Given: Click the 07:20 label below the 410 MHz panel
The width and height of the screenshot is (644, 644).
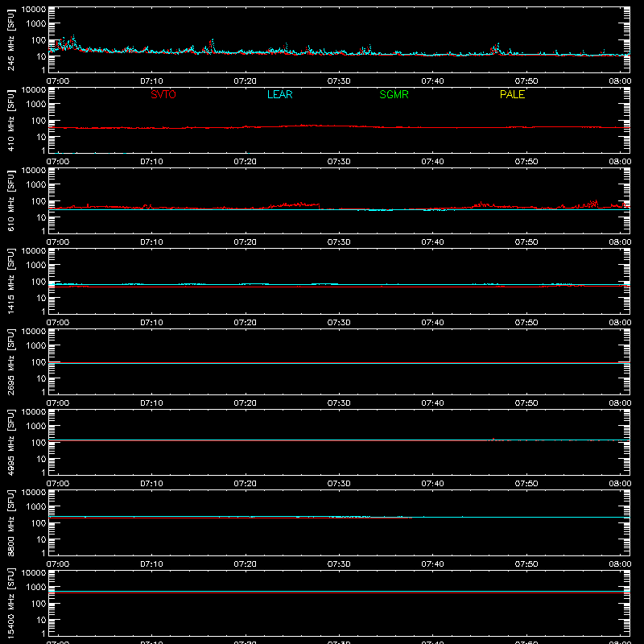Looking at the screenshot, I should 246,162.
